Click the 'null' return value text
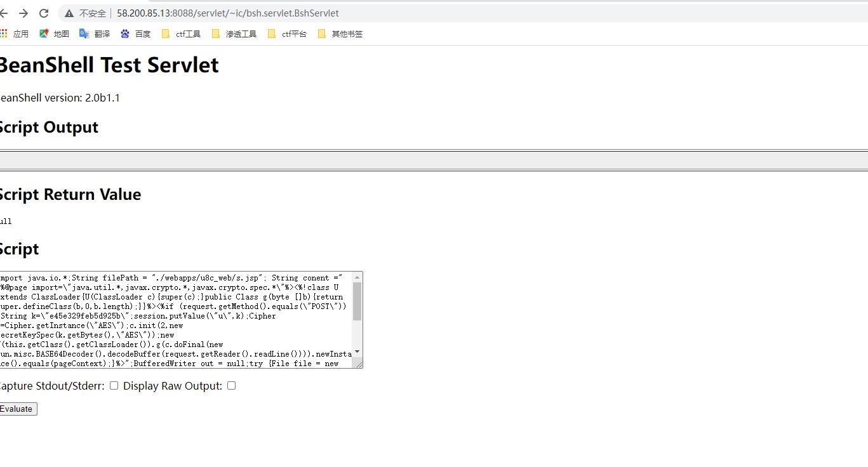 point(6,221)
